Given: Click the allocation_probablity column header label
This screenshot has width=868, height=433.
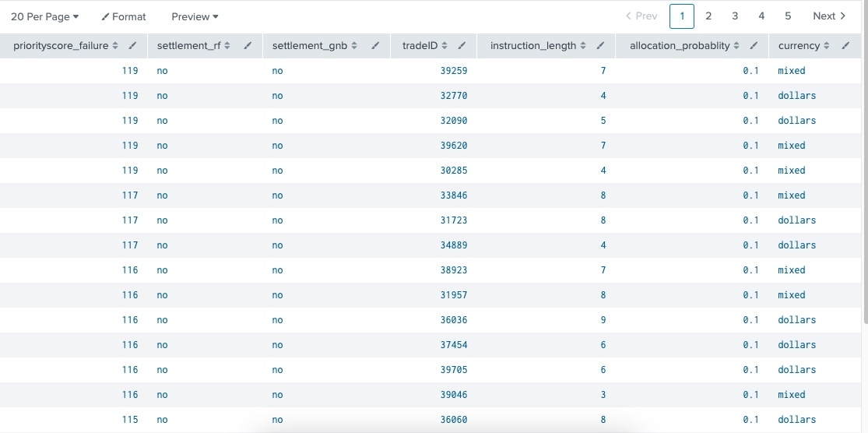Looking at the screenshot, I should pos(680,46).
